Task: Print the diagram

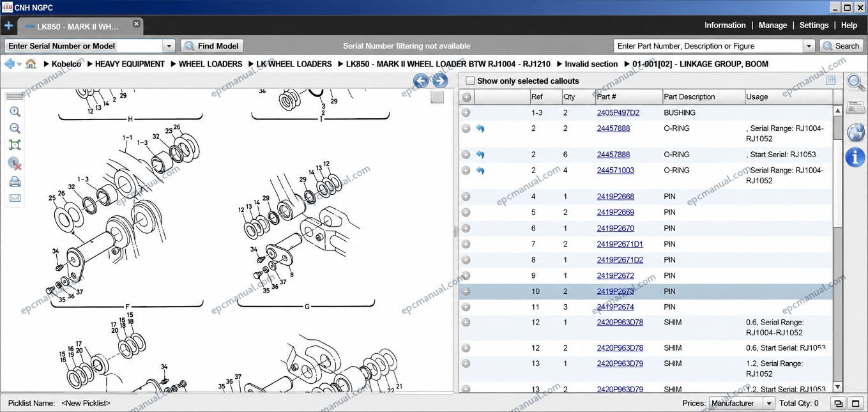Action: pyautogui.click(x=15, y=181)
